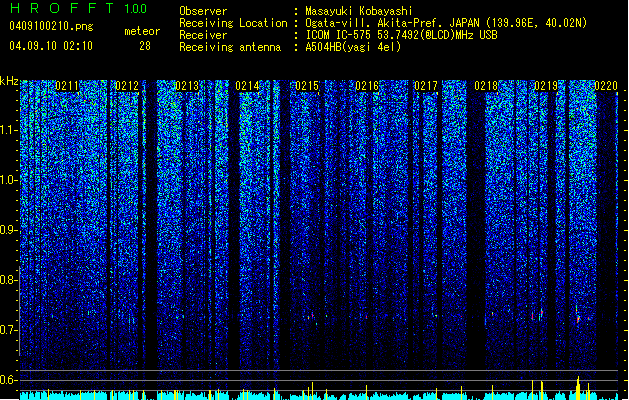Viewport: 629px width, 400px height.
Task: Click the 0.7 frequency axis label
Action: click(8, 330)
